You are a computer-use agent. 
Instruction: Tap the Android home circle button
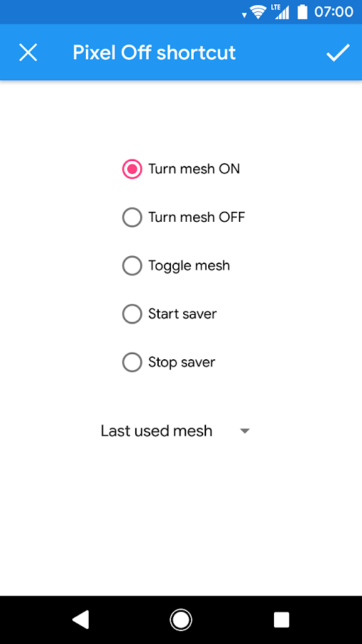pyautogui.click(x=181, y=620)
